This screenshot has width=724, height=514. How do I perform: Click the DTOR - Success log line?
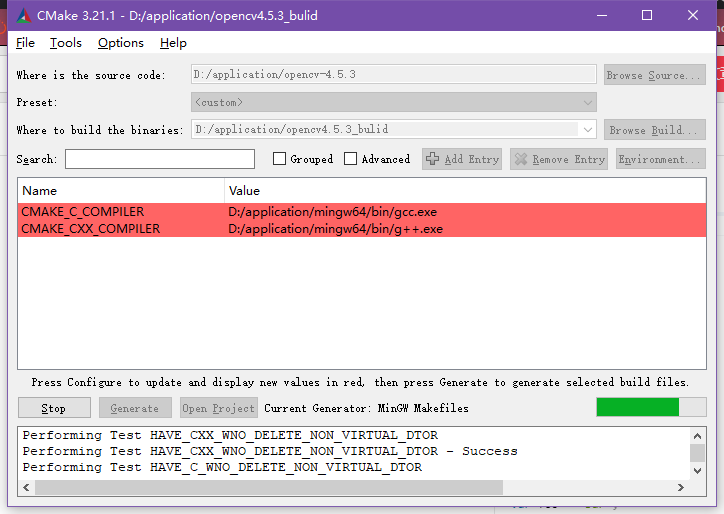click(x=270, y=451)
